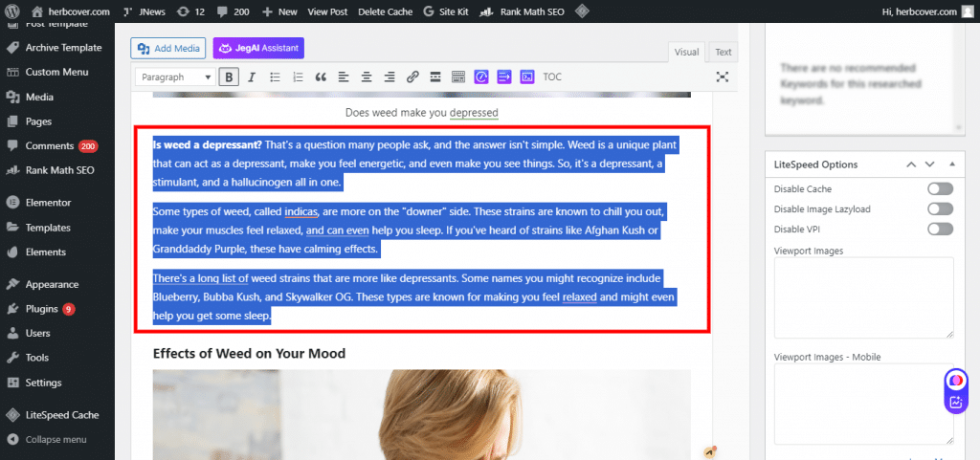Apply italic formatting
Image resolution: width=980 pixels, height=460 pixels.
click(x=252, y=77)
